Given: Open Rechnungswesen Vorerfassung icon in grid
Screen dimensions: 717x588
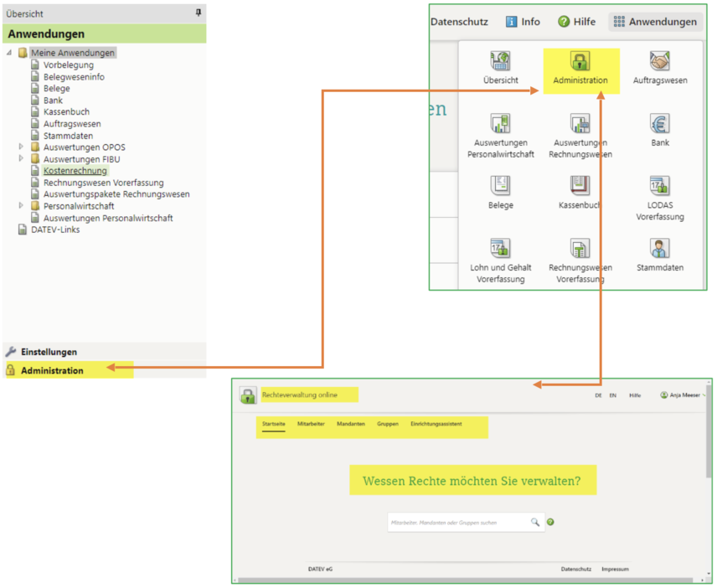Looking at the screenshot, I should [x=580, y=248].
